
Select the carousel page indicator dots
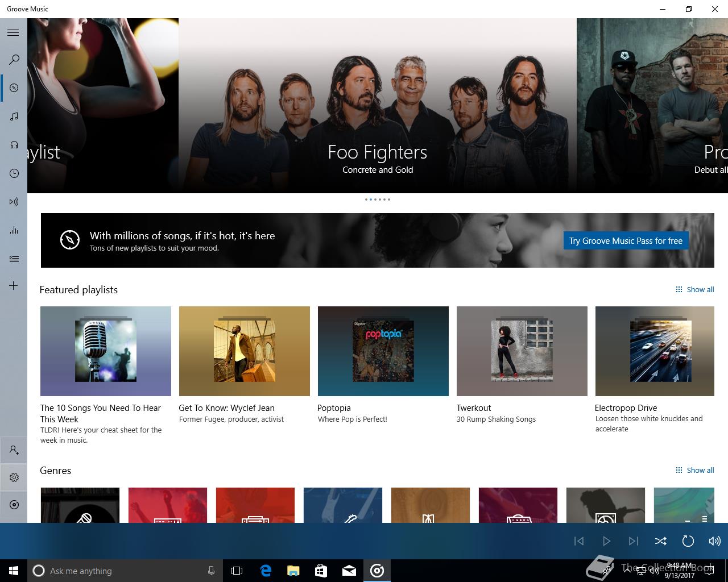coord(378,199)
